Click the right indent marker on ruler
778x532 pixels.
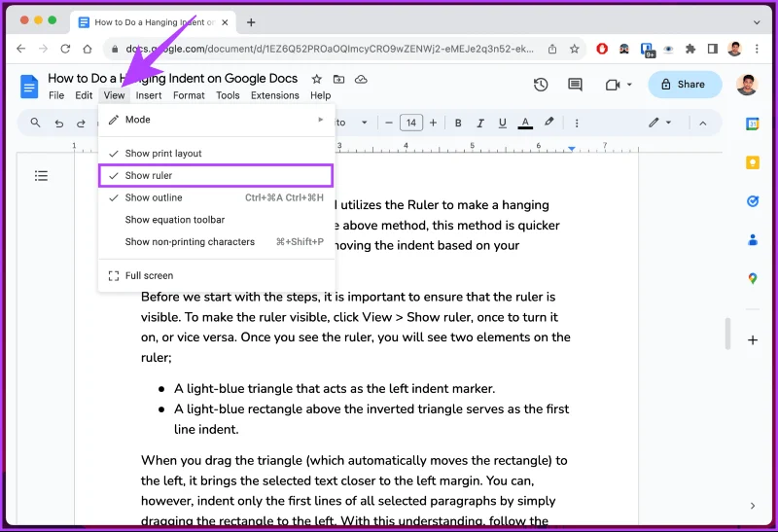click(x=572, y=149)
